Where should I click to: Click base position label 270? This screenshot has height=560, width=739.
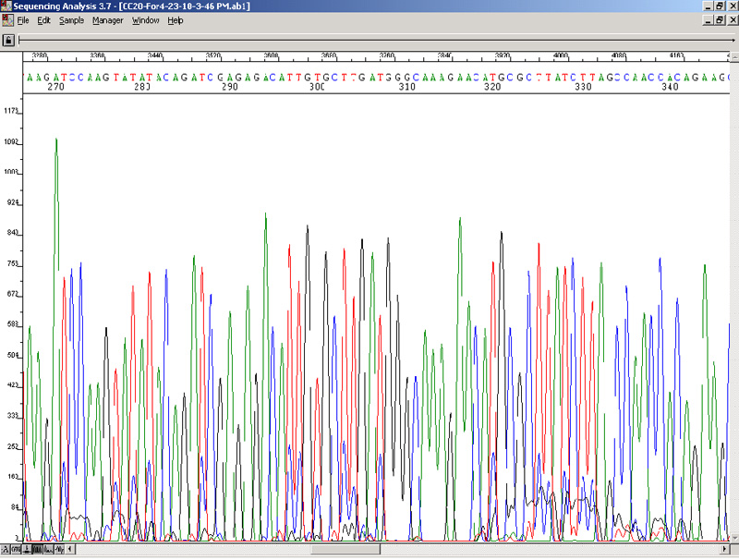click(x=55, y=87)
